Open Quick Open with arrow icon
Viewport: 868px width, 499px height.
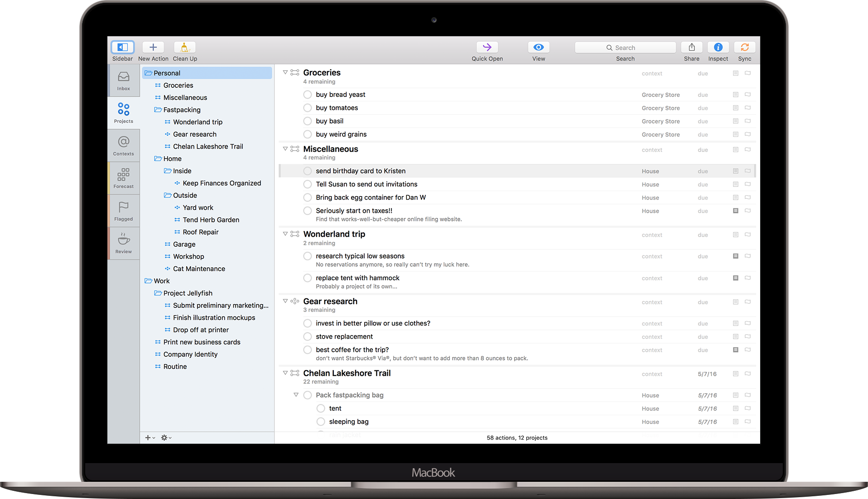[487, 48]
